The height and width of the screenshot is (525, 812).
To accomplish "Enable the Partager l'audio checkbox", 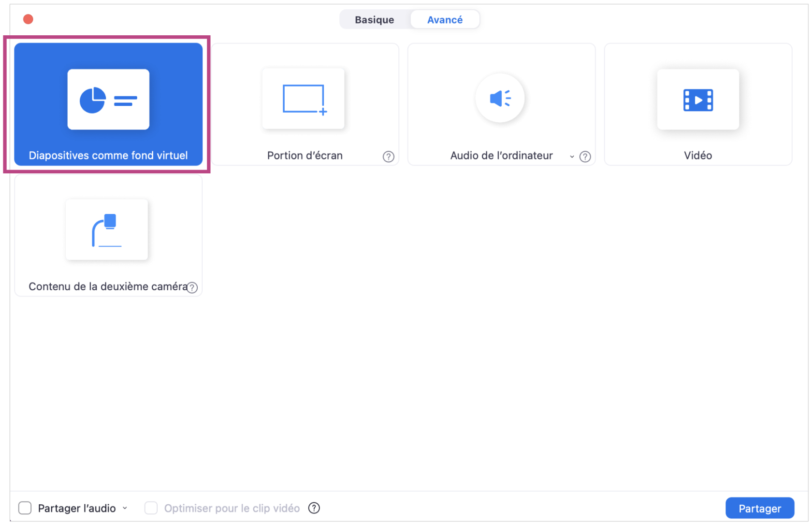I will pyautogui.click(x=25, y=508).
